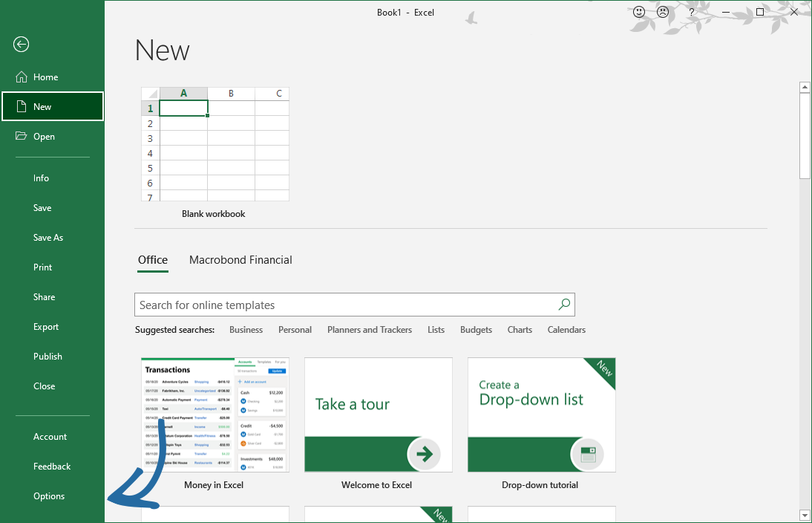Click the scrollbar down arrow
This screenshot has height=523, width=812.
805,516
